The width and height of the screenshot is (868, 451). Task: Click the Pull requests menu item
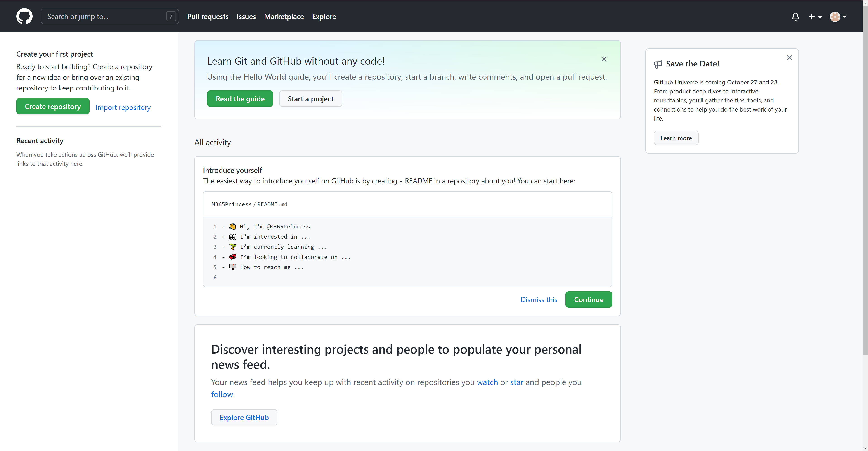point(208,16)
